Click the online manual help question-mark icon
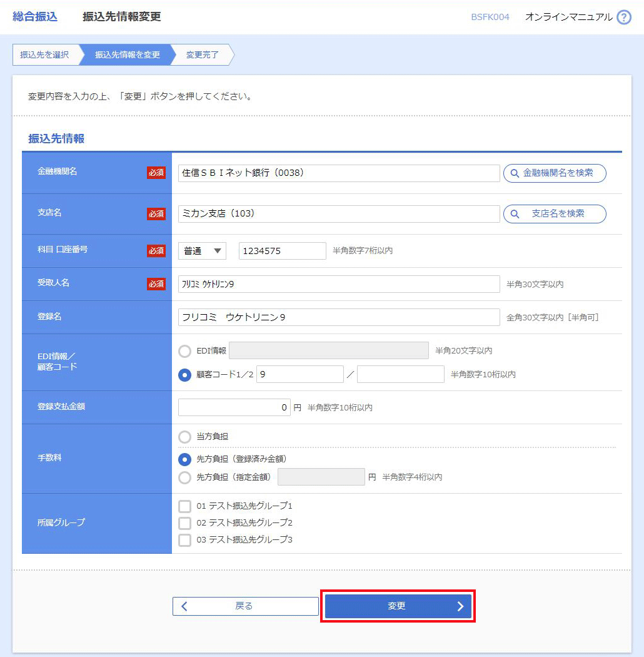The width and height of the screenshot is (644, 657). (x=623, y=18)
